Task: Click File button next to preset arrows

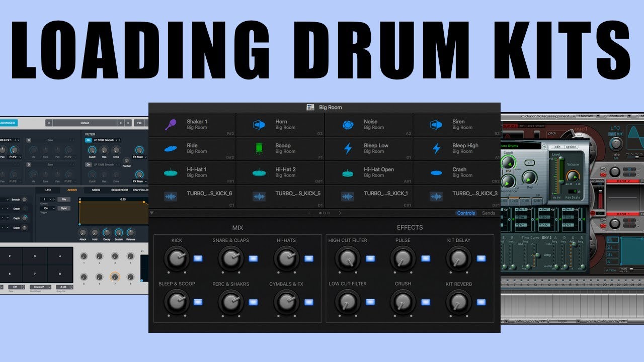Action: click(x=138, y=123)
